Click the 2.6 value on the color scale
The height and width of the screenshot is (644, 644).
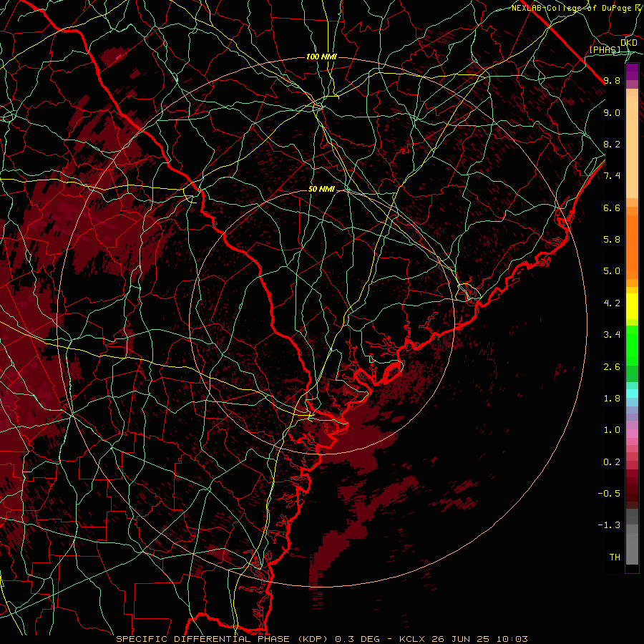612,367
